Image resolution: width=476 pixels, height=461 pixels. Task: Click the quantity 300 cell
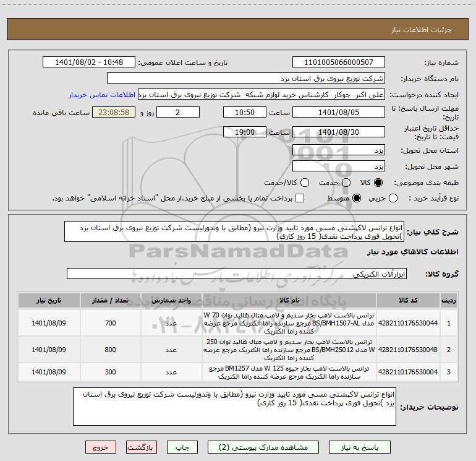[x=110, y=372]
